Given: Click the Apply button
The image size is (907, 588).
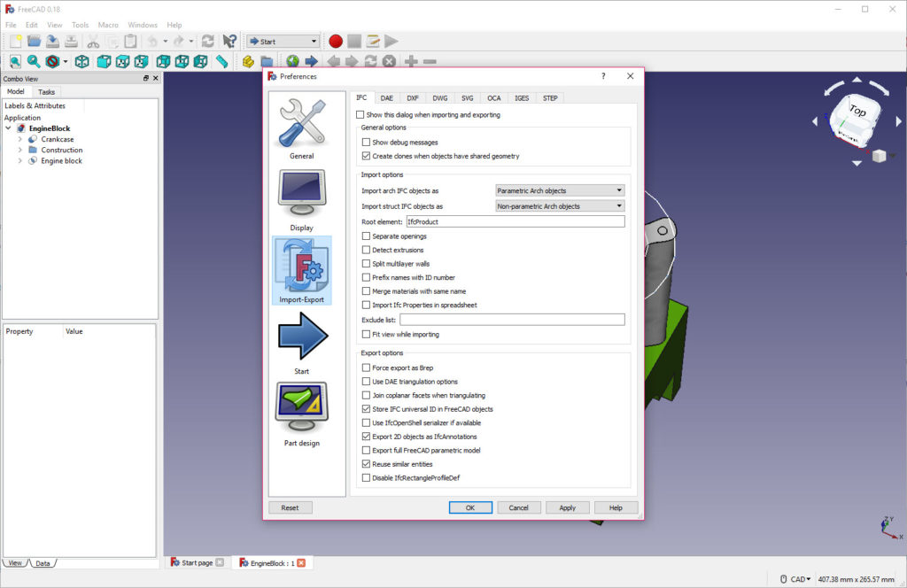Looking at the screenshot, I should click(x=568, y=507).
